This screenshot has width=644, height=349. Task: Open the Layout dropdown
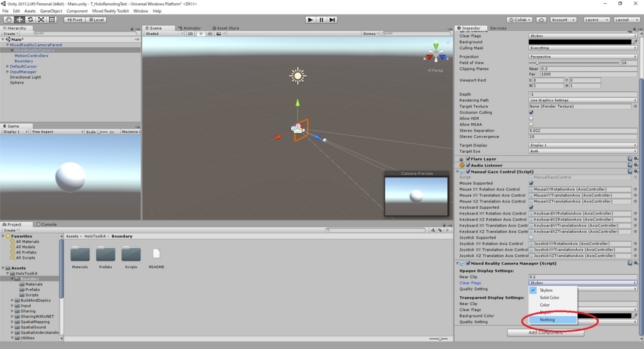[x=627, y=19]
